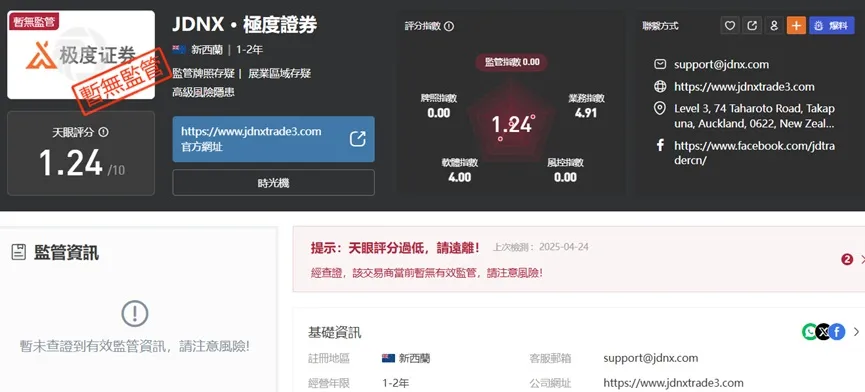Viewport: 865px width, 392px height.
Task: Click the 上次檢測 2025-04-24 date
Action: [x=541, y=247]
